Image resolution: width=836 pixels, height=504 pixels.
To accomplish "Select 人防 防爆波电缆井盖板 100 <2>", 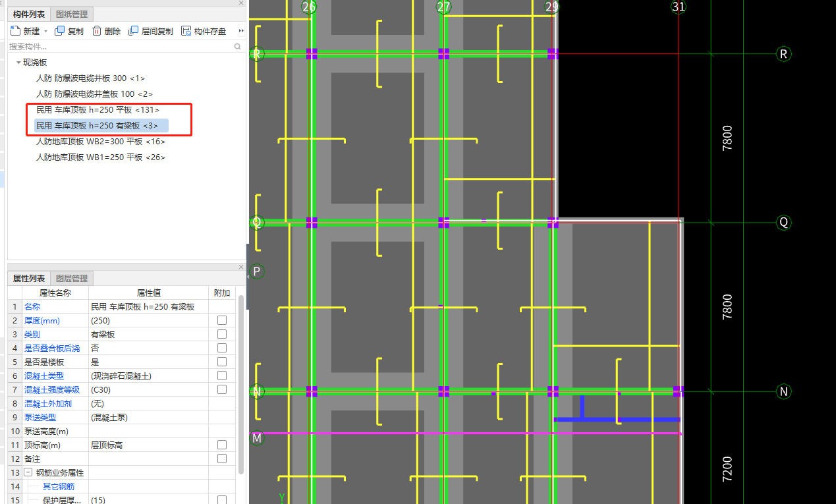I will click(94, 94).
